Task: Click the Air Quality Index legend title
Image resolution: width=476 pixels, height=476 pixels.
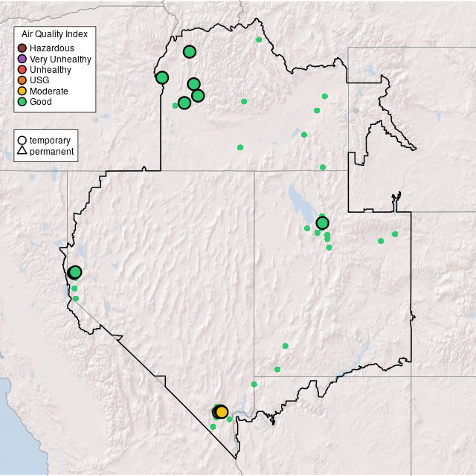Action: pyautogui.click(x=55, y=34)
